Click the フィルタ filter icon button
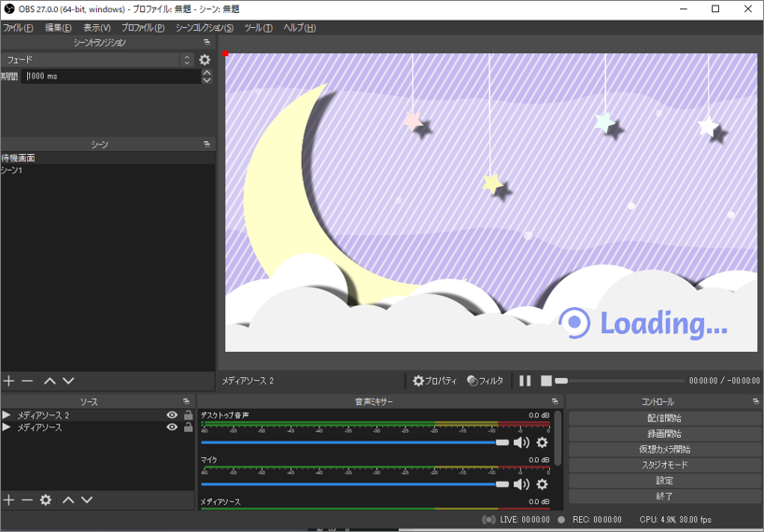 (486, 381)
